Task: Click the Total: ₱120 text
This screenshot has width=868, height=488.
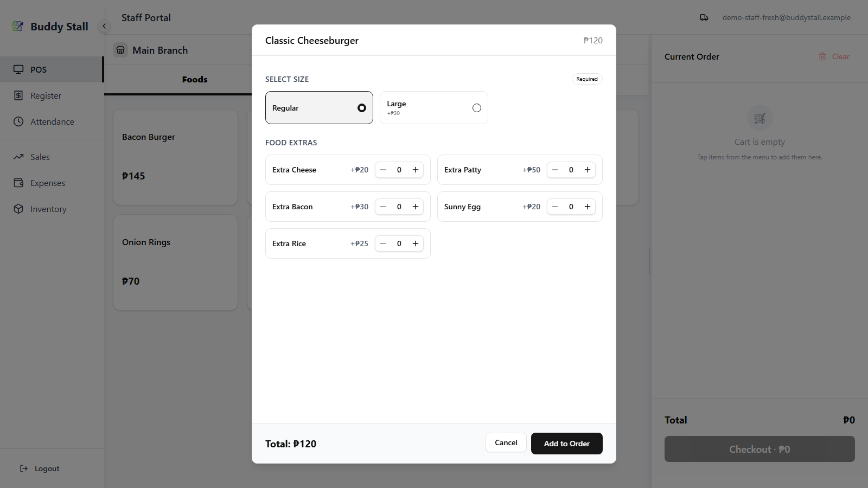Action: [x=291, y=444]
